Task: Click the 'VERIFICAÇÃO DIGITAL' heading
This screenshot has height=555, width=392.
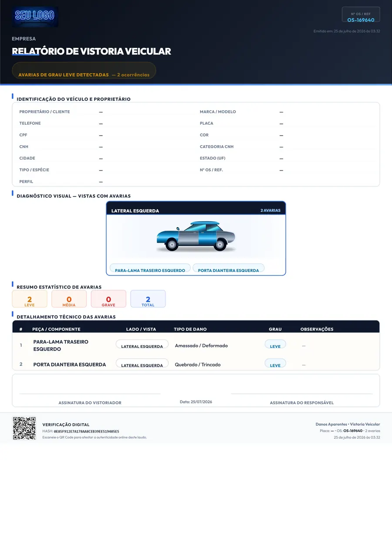Action: click(66, 425)
